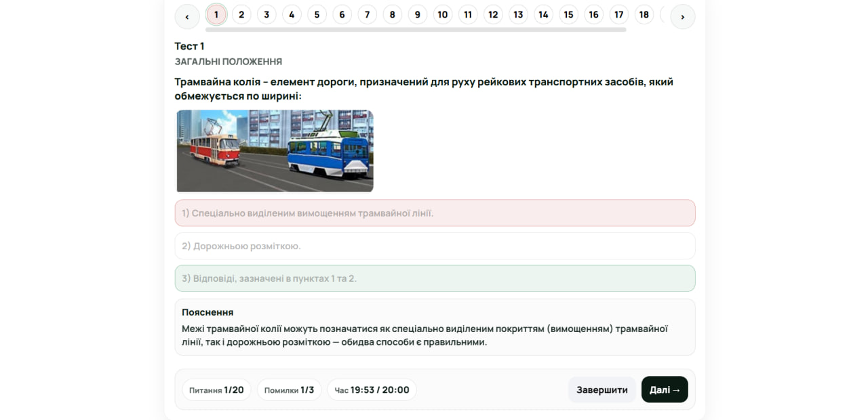Choose answer 2 'Дорожньою розміткою'
Viewport: 868px width, 420px height.
pos(435,246)
